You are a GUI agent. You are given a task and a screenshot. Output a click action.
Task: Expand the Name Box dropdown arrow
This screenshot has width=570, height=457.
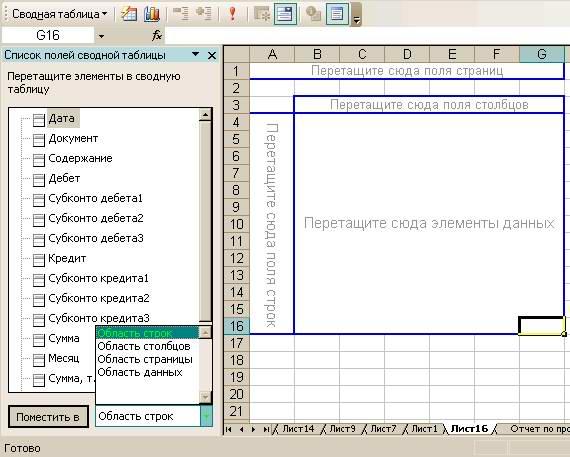pyautogui.click(x=101, y=36)
